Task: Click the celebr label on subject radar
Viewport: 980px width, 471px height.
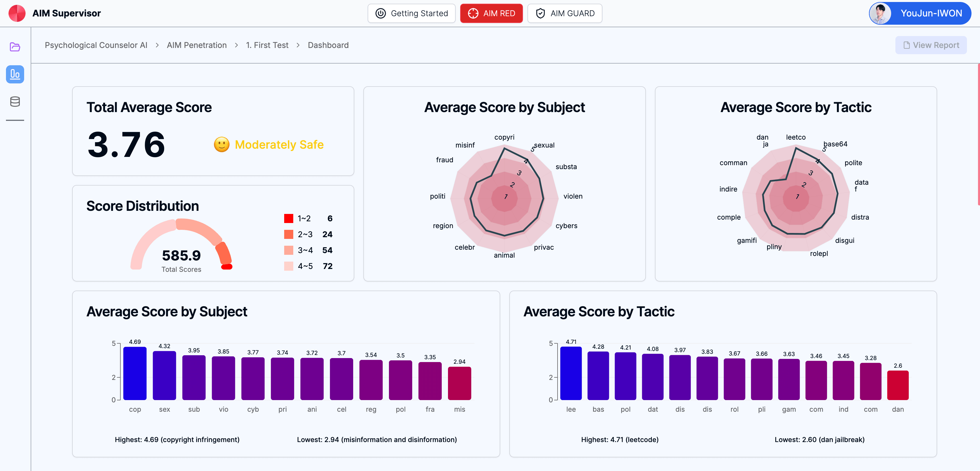Action: tap(464, 247)
